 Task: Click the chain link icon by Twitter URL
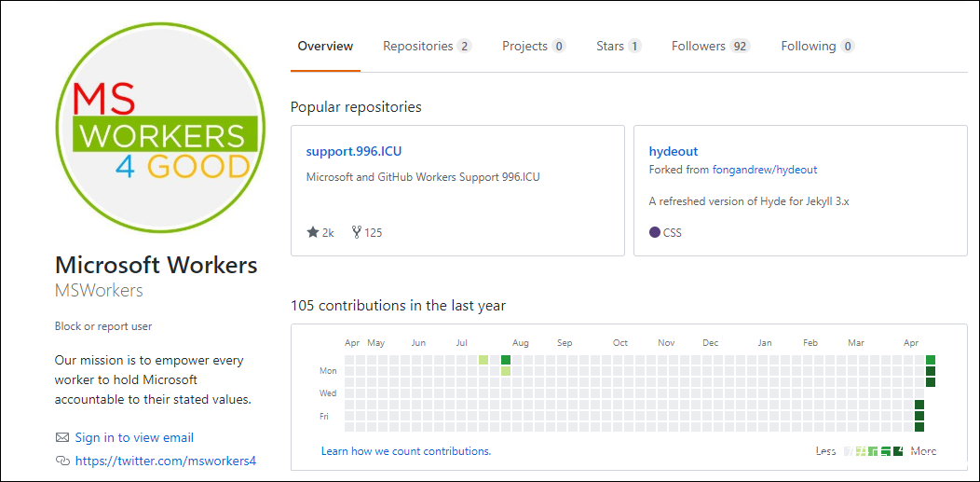coord(62,461)
